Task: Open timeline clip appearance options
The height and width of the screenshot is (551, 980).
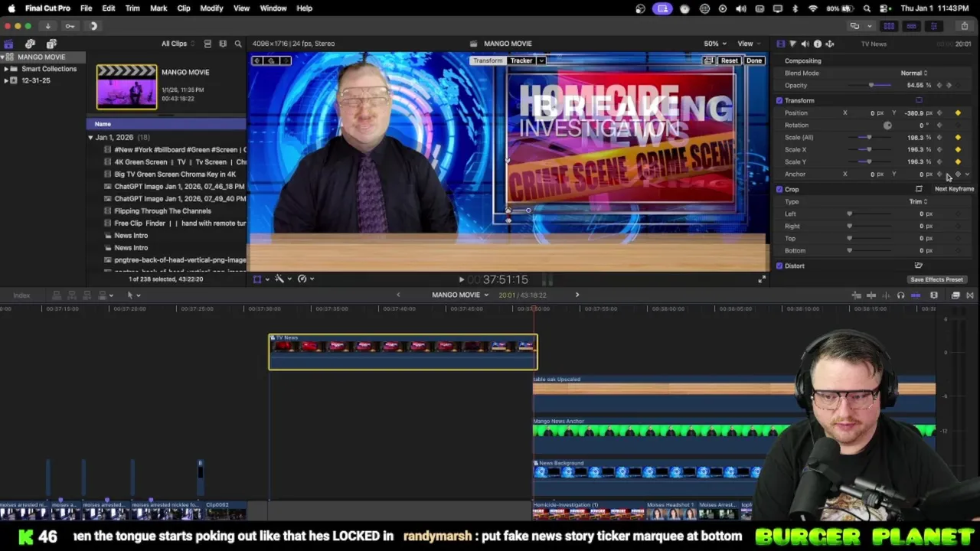Action: (934, 295)
